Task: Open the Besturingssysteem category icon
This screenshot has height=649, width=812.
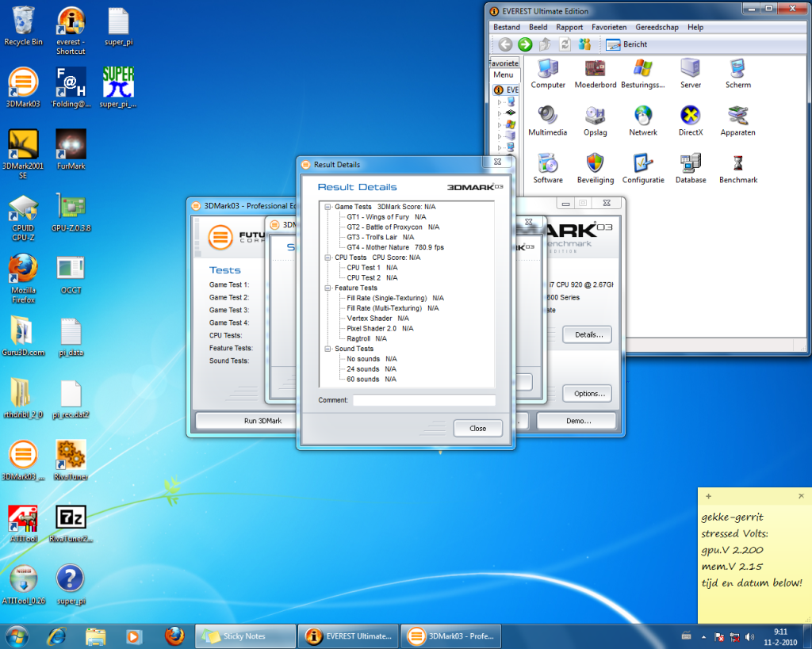Action: coord(642,74)
